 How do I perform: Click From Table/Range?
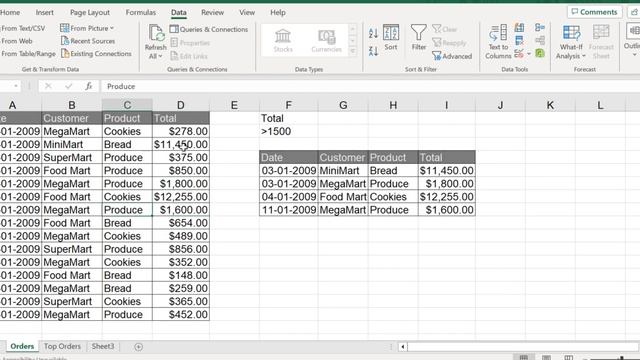(x=28, y=53)
